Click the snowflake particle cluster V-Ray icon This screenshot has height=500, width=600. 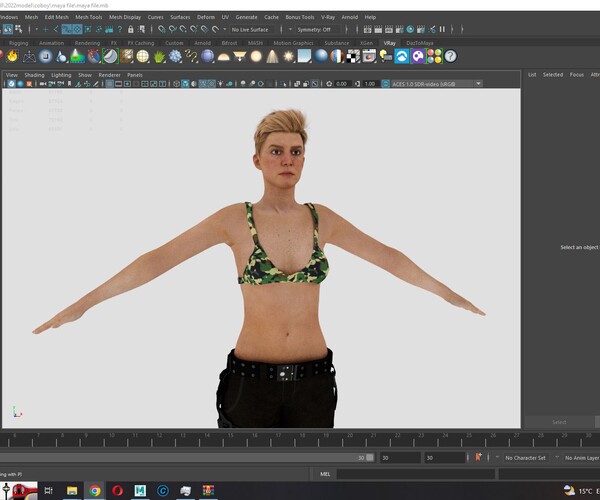(175, 56)
